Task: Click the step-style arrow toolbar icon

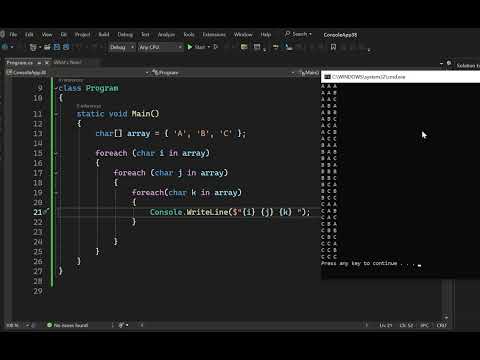Action: [276, 47]
